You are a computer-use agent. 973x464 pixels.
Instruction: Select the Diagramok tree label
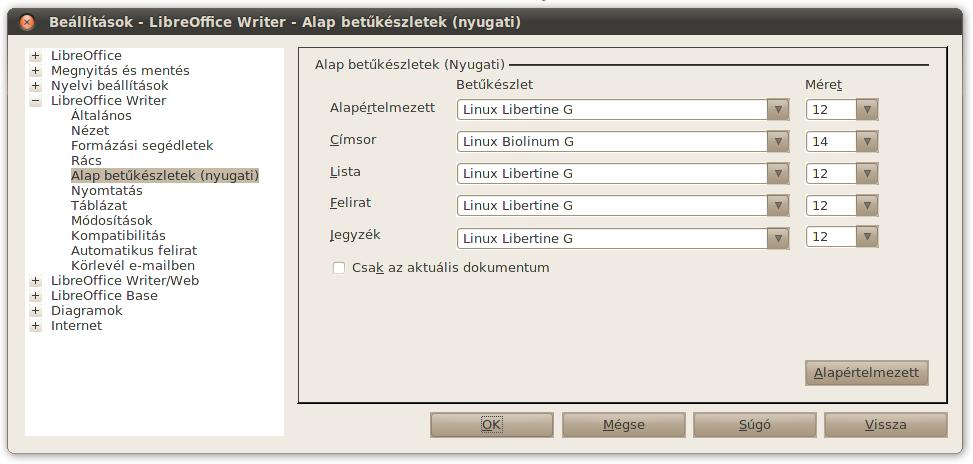[87, 311]
